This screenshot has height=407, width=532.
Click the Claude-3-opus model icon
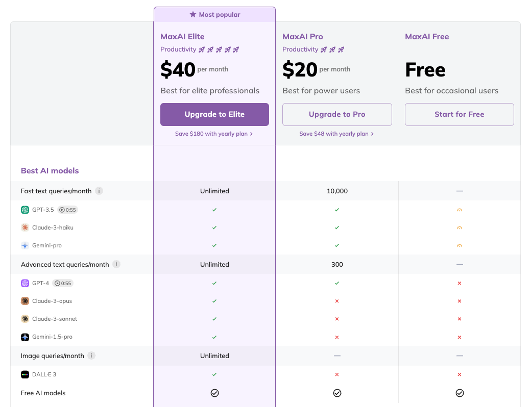coord(25,301)
